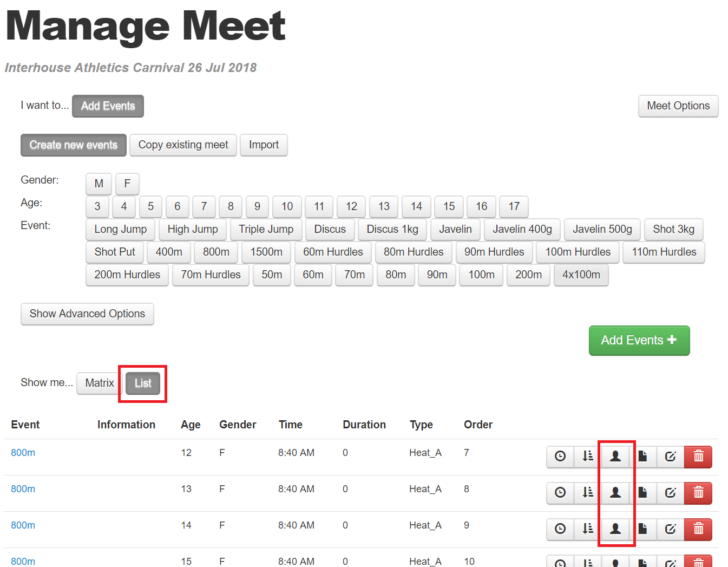
Task: Click the document icon in the age 12 800m row
Action: pyautogui.click(x=643, y=457)
